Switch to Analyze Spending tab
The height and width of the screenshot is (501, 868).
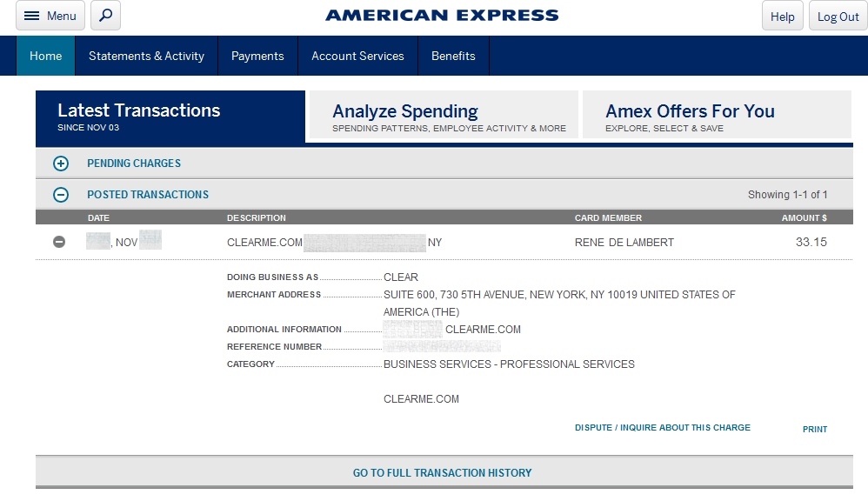444,116
